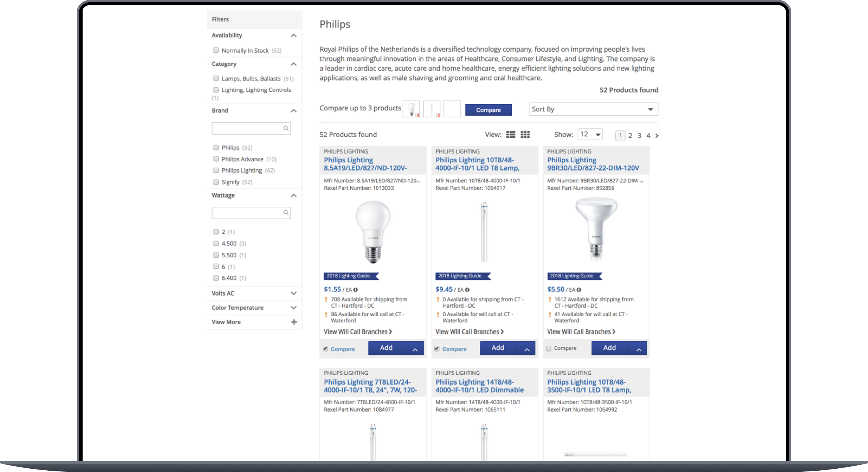Image resolution: width=868 pixels, height=472 pixels.
Task: Open the 10T8/48-4000 T8 lamp product image
Action: tap(484, 232)
